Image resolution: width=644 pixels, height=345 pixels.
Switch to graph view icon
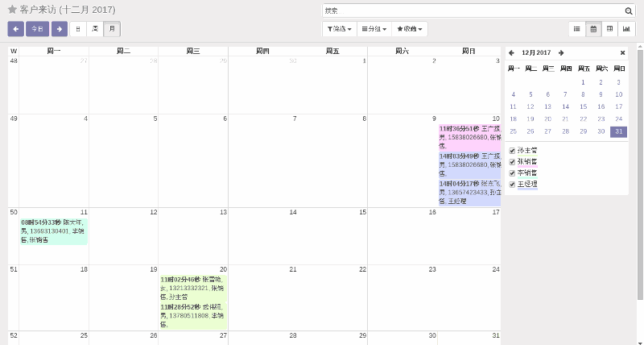[x=626, y=29]
